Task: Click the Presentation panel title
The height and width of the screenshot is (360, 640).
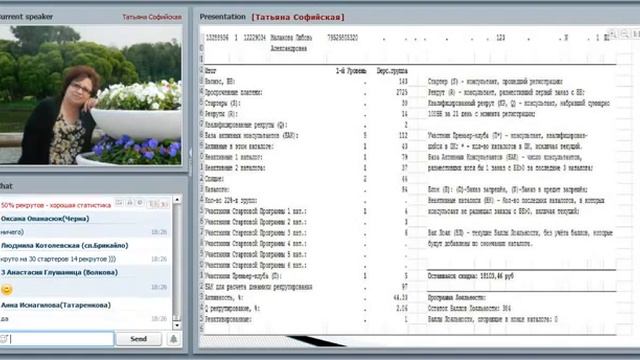Action: pyautogui.click(x=222, y=17)
